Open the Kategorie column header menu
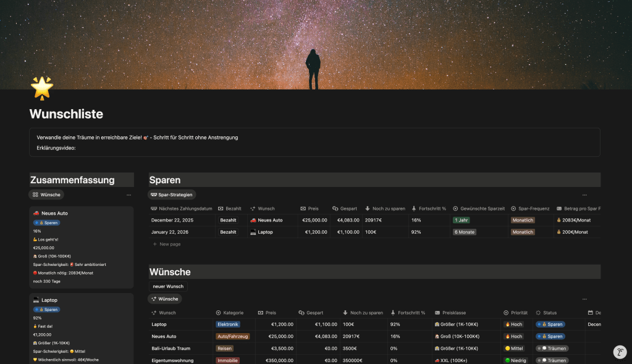632x364 pixels. [233, 313]
